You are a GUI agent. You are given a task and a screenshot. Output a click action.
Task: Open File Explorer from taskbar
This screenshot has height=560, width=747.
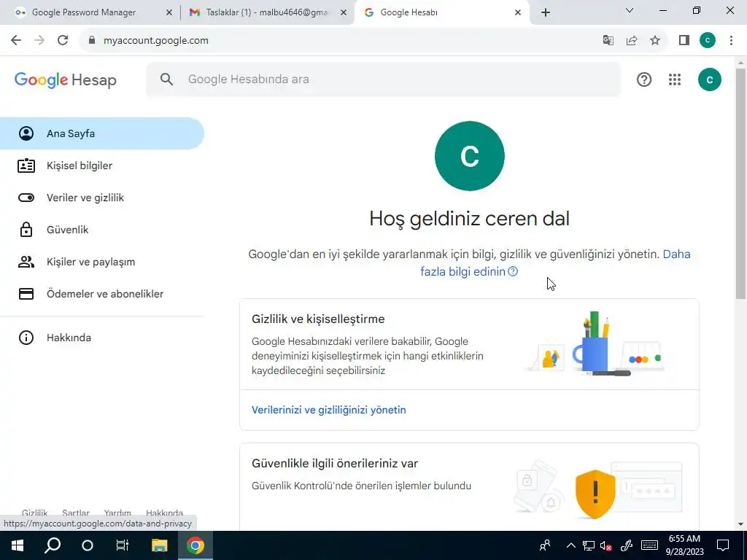click(x=160, y=545)
